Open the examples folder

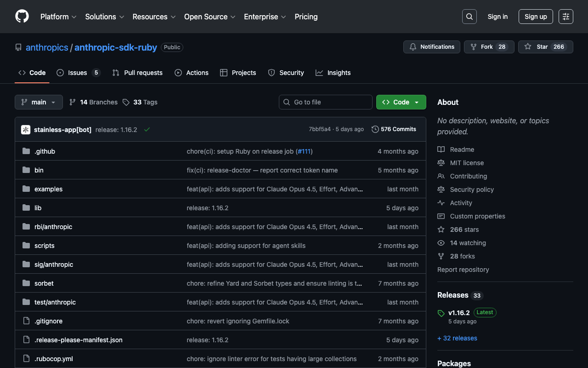48,189
